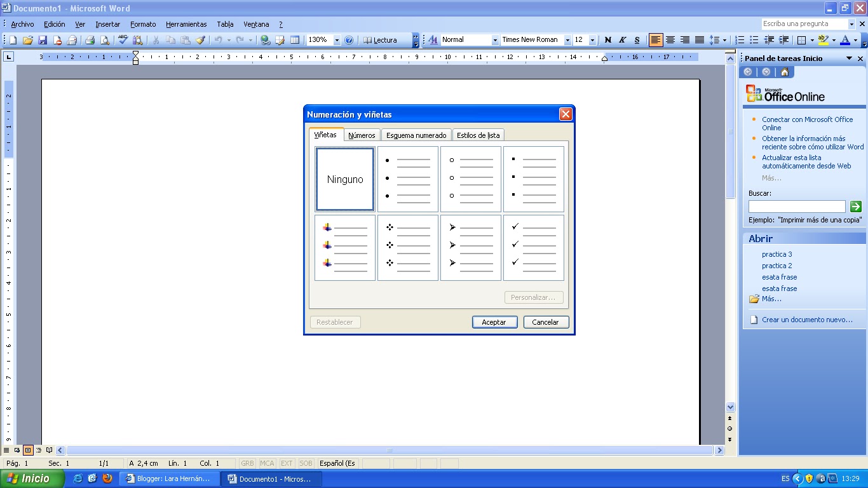Apply the blue font color A

[x=844, y=40]
